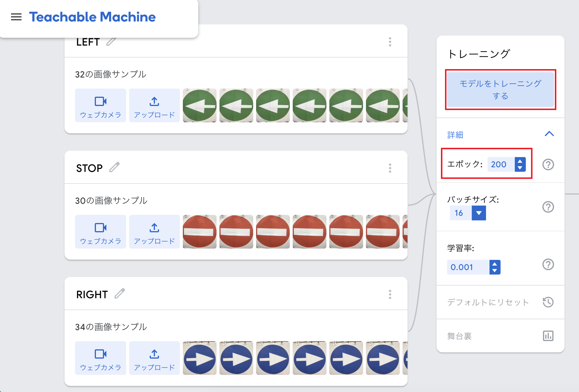Click the help icon beside learning rate

548,265
